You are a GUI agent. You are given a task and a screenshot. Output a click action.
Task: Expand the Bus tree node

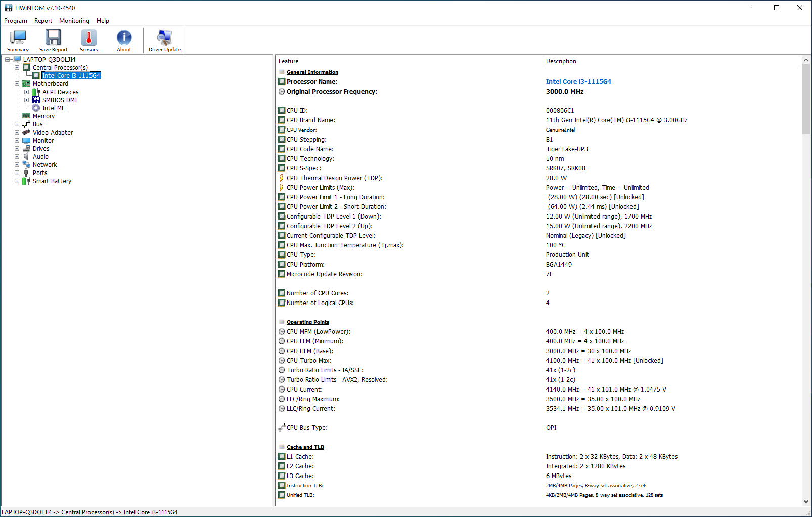[x=17, y=124]
